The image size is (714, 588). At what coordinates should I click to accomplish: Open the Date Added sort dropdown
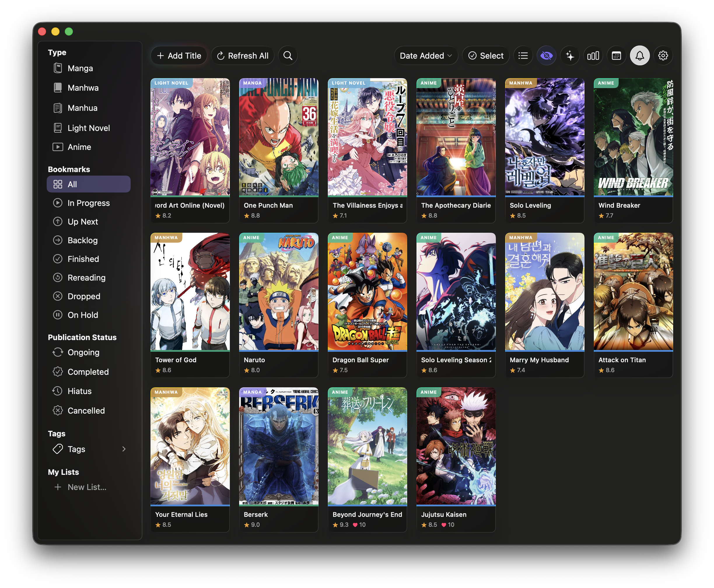426,55
